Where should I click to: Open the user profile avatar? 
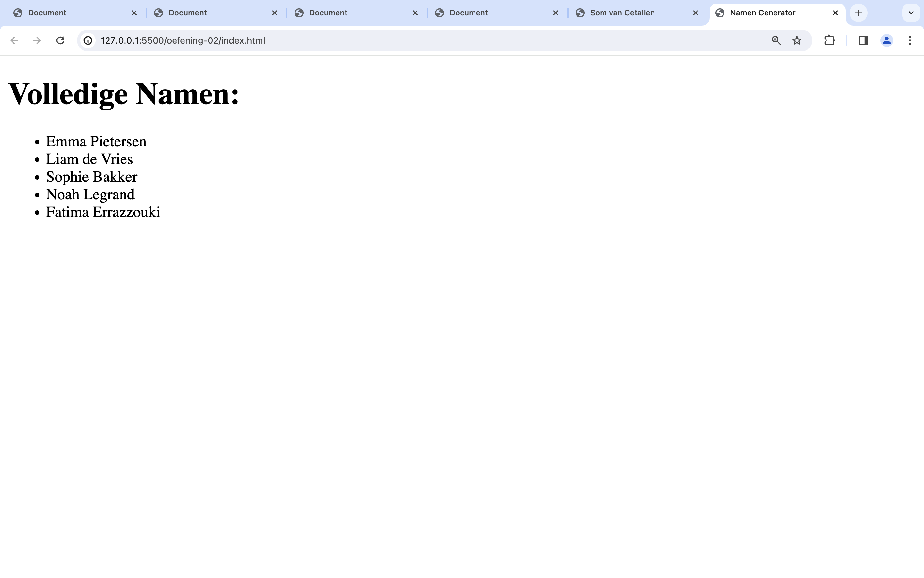(x=886, y=40)
